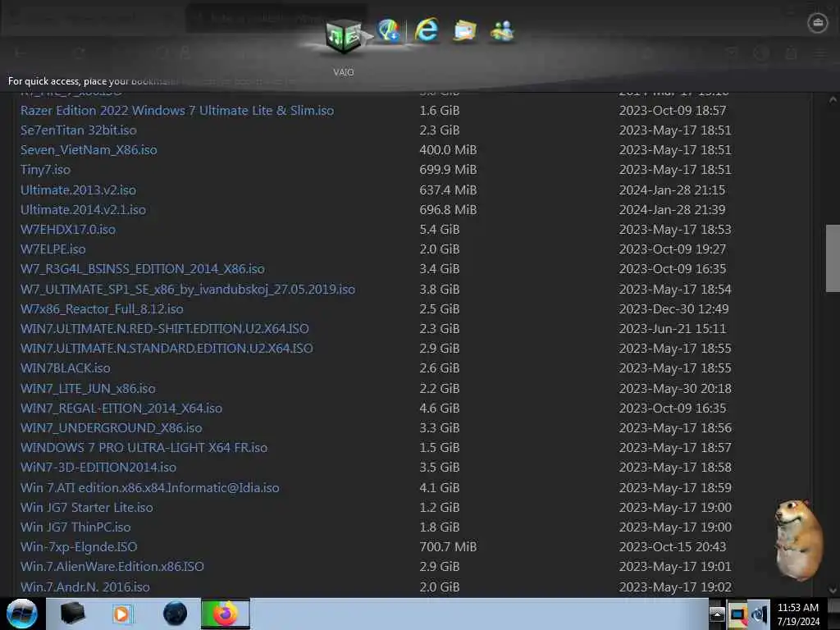840x630 pixels.
Task: Click the page scrollbar up arrow
Action: (833, 100)
